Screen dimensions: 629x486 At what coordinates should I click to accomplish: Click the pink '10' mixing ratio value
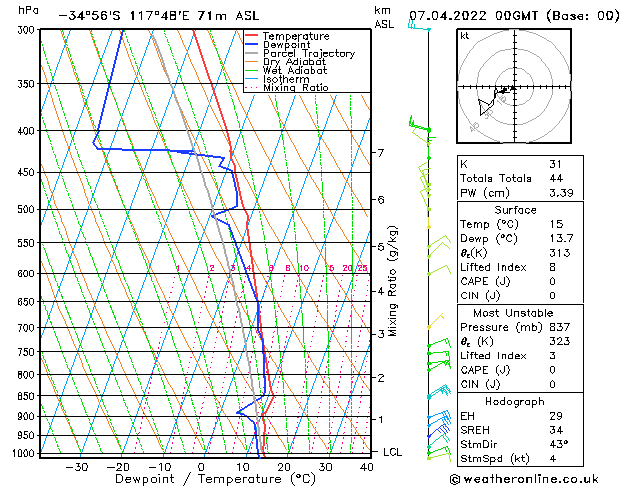(x=304, y=268)
